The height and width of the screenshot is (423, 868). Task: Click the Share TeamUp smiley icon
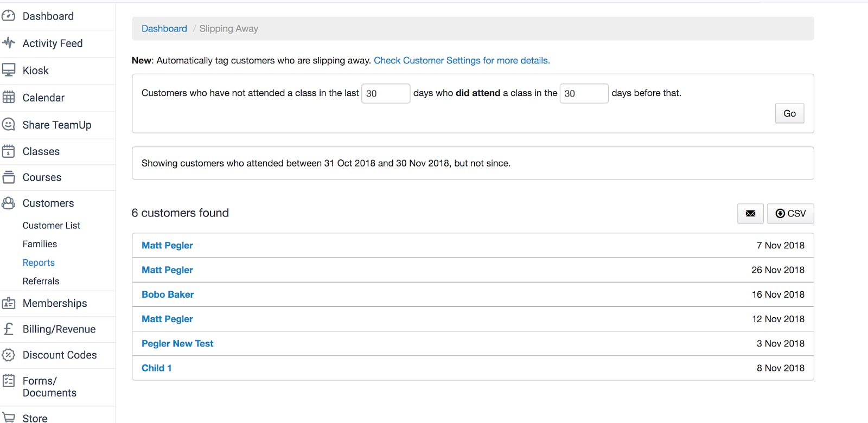tap(9, 125)
